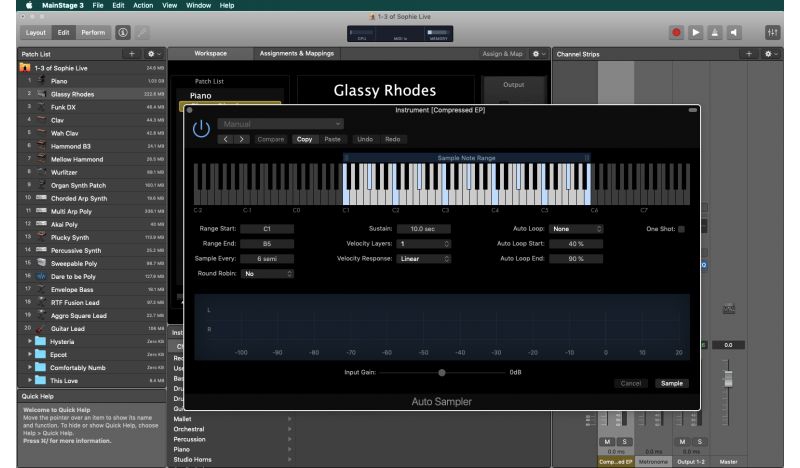Click the Piano patch icon in Patch List
Image resolution: width=800 pixels, height=468 pixels.
[x=41, y=81]
